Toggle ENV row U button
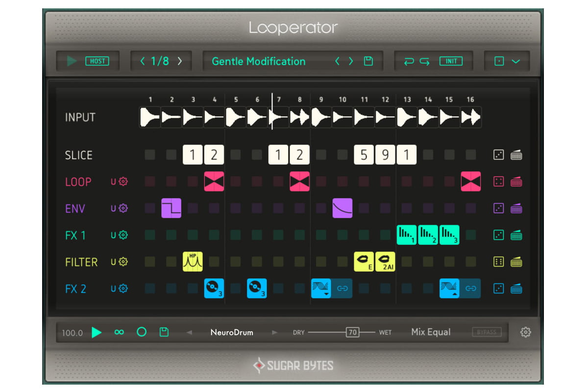 (113, 208)
